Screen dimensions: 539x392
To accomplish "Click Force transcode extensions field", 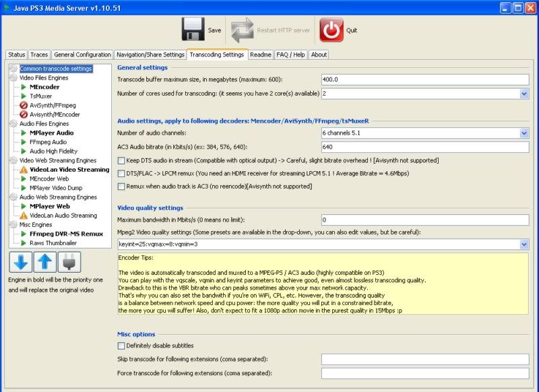I will click(x=425, y=373).
